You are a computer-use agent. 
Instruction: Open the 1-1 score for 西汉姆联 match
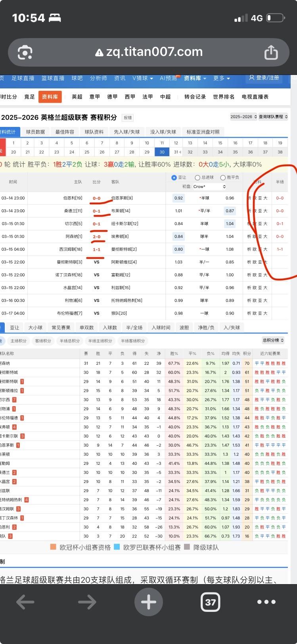coord(97,249)
